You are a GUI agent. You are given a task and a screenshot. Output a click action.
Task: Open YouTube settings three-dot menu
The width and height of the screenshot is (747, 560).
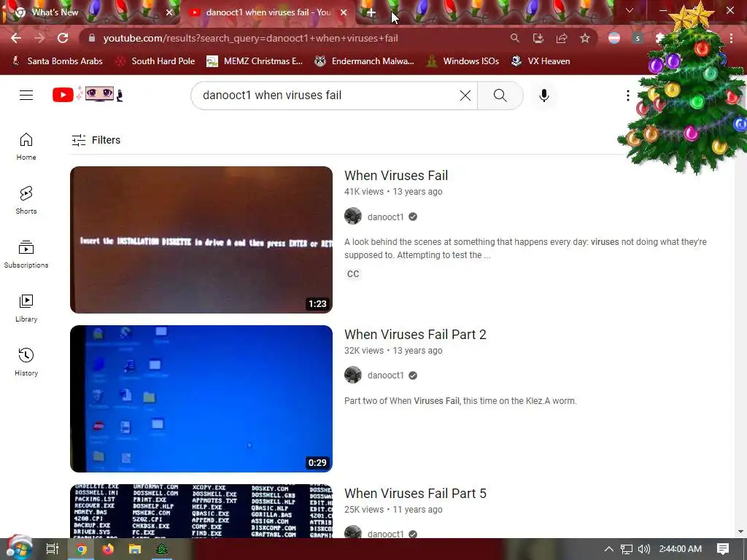click(628, 96)
